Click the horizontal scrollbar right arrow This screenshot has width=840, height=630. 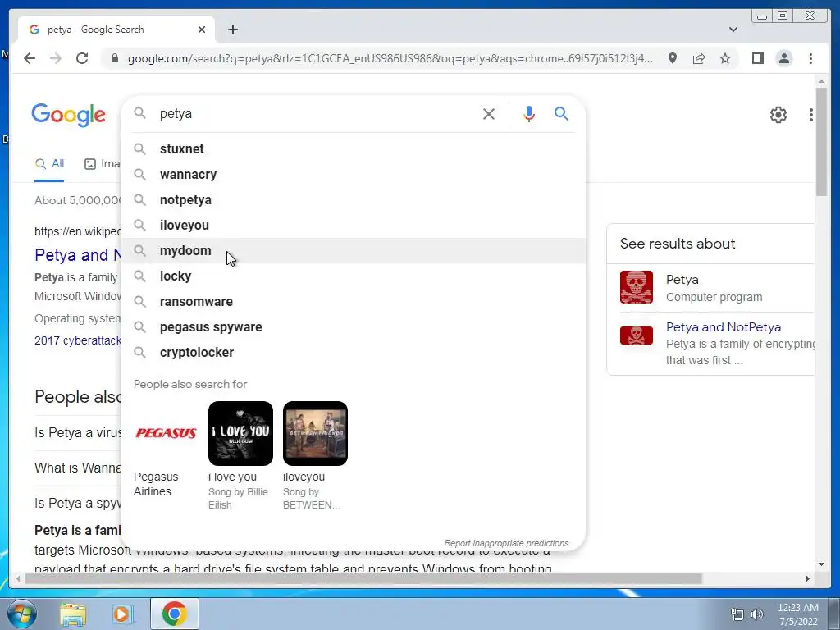(x=808, y=578)
